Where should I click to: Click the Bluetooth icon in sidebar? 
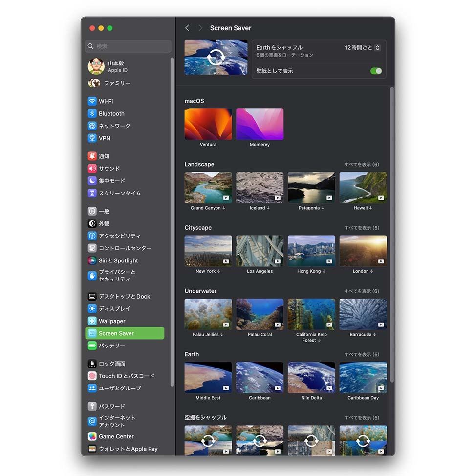[x=92, y=113]
